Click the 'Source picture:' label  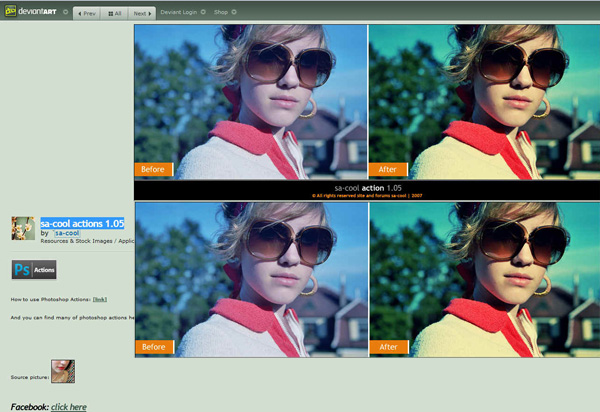(29, 377)
